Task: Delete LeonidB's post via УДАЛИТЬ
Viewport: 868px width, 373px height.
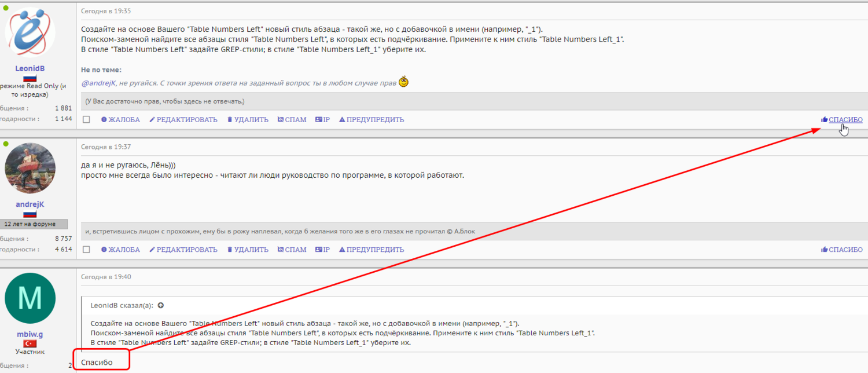Action: point(248,120)
